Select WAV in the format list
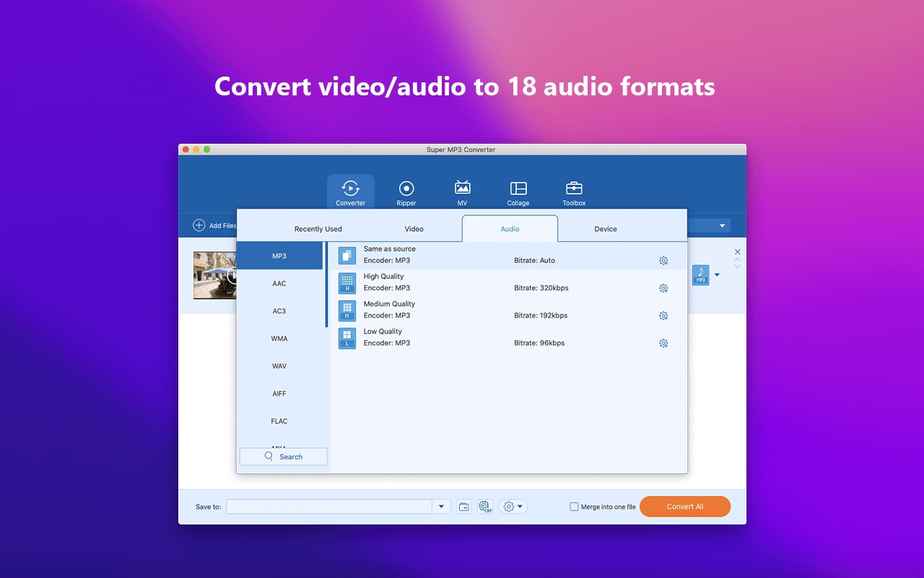 coord(279,366)
